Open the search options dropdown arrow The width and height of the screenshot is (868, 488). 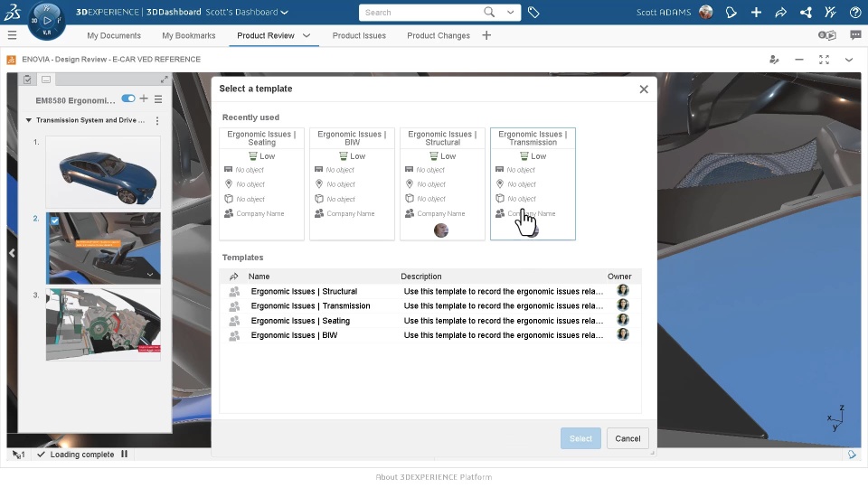pyautogui.click(x=510, y=12)
